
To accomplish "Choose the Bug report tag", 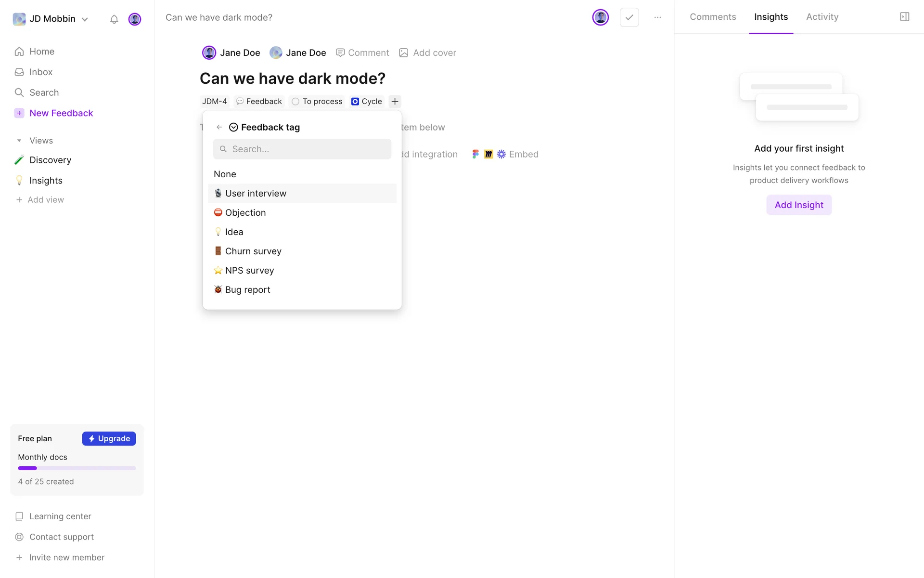I will 247,290.
